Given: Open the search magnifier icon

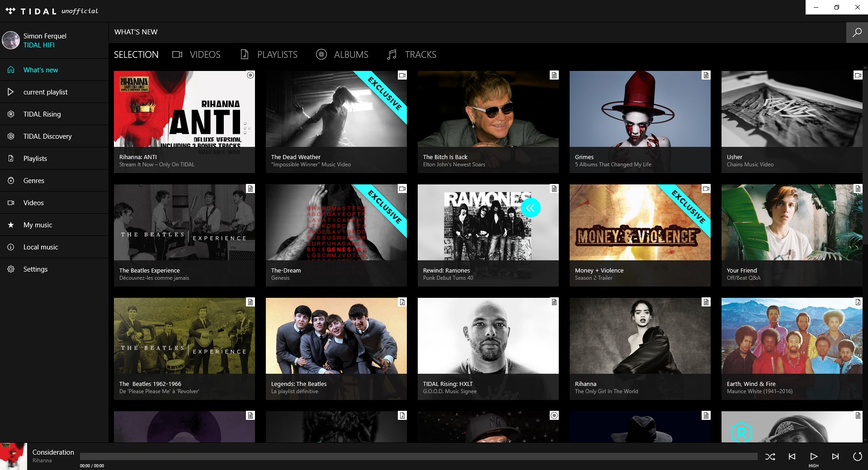Looking at the screenshot, I should pyautogui.click(x=857, y=33).
